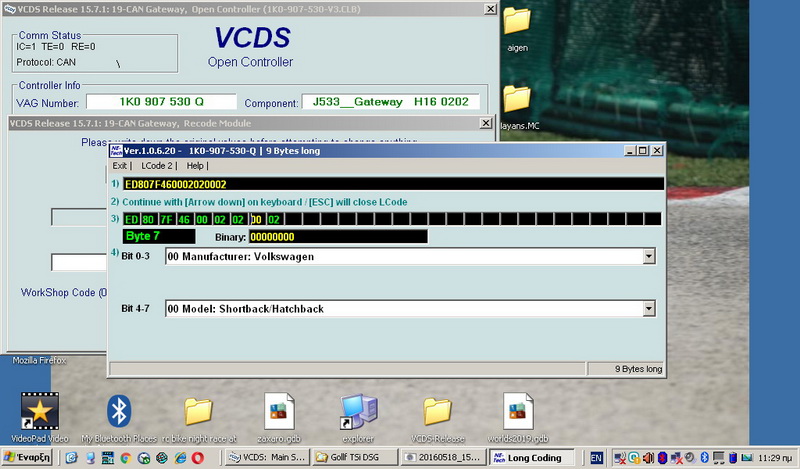Viewport: 800px width, 469px height.
Task: Click the system clock 11:29
Action: coord(774,458)
